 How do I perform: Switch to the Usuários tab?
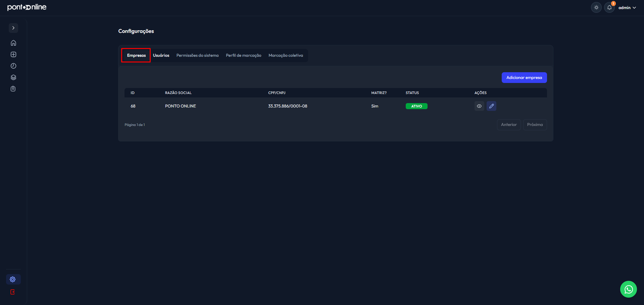click(161, 55)
